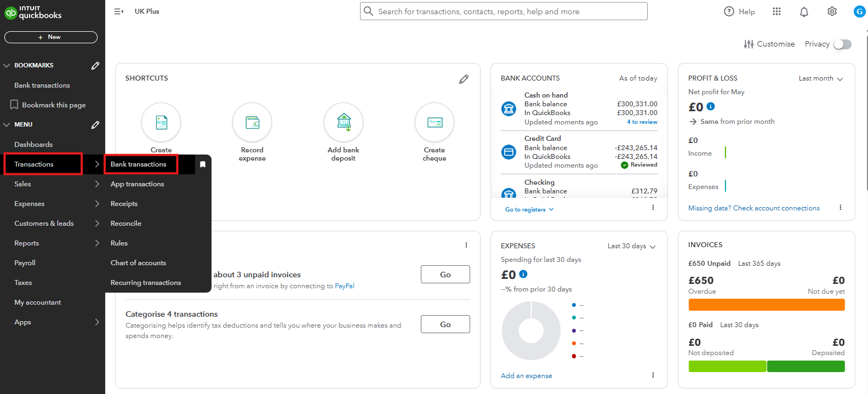Click the QuickBooks logo
The height and width of the screenshot is (394, 868).
click(x=33, y=12)
